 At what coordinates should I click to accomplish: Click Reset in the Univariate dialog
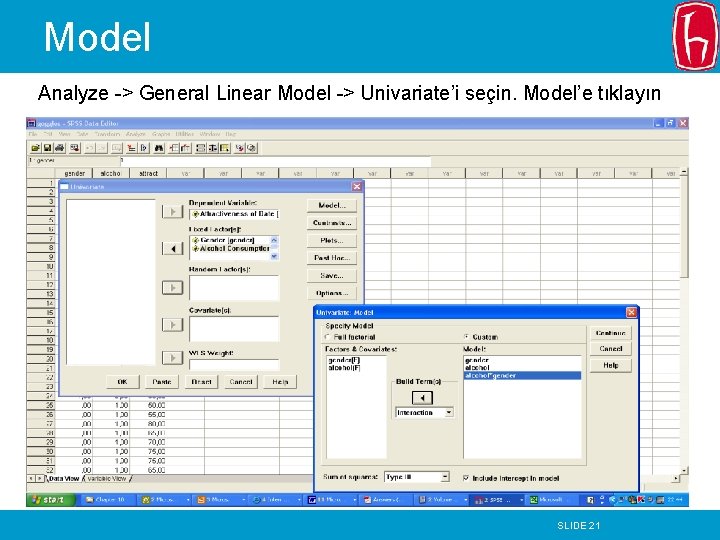click(x=201, y=382)
